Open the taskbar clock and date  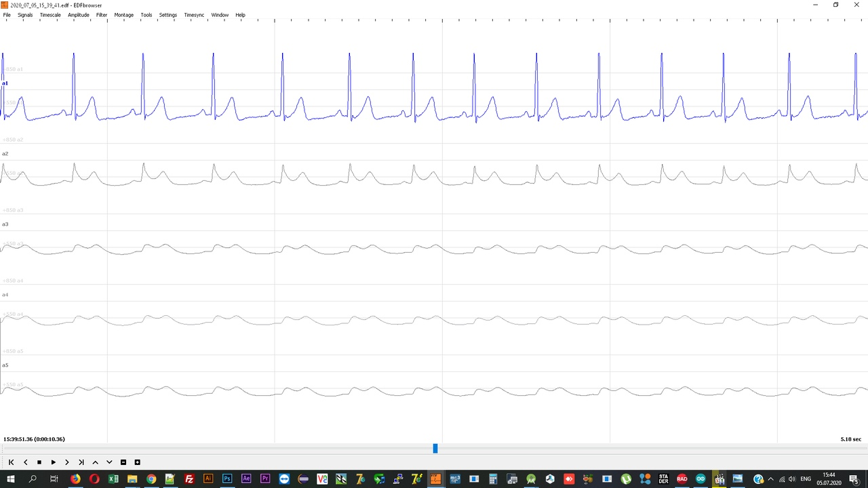pos(829,479)
